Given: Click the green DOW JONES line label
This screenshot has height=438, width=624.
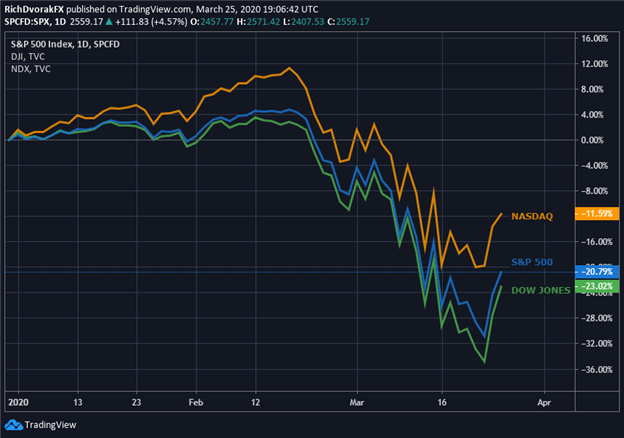Looking at the screenshot, I should (540, 290).
